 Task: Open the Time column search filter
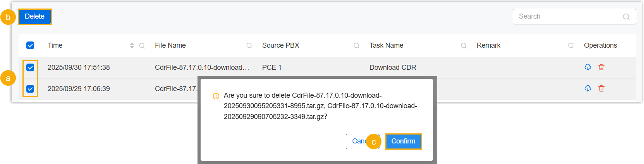click(142, 45)
